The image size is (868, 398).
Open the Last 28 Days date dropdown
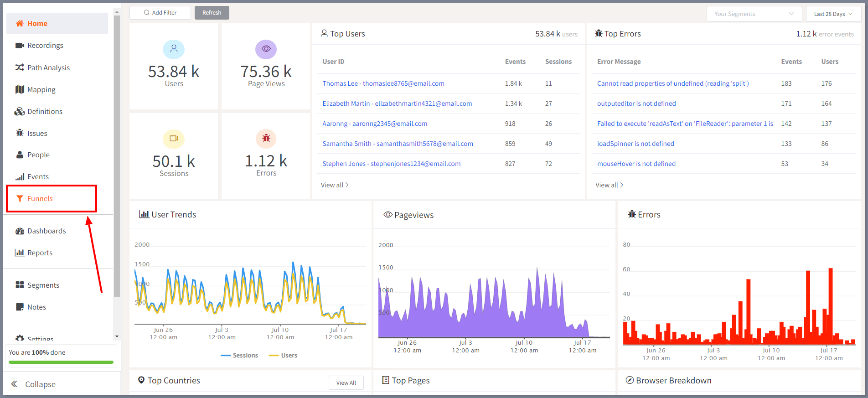coord(833,14)
